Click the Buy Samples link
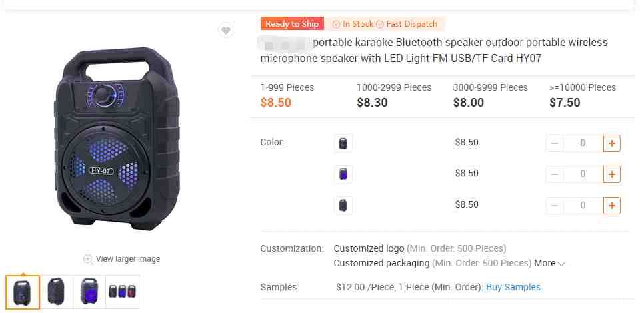 coord(513,287)
